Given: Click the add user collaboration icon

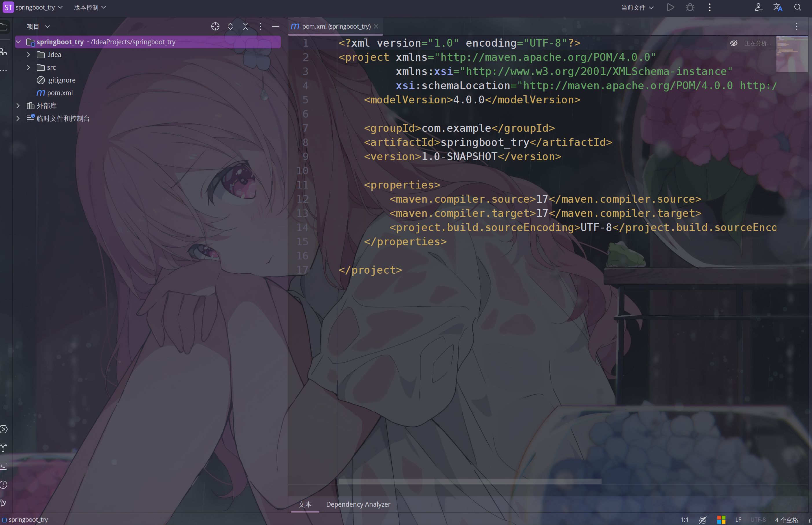Looking at the screenshot, I should click(758, 8).
